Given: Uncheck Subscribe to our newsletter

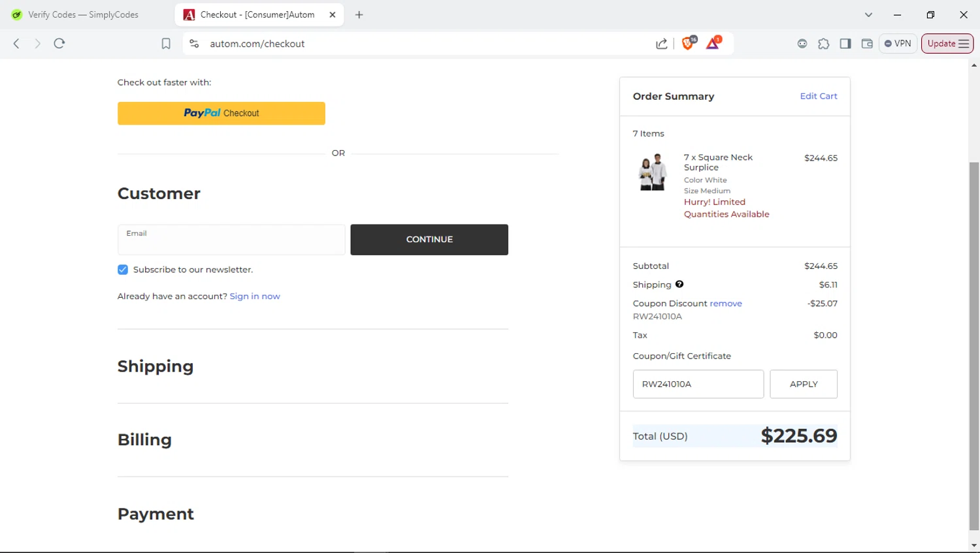Looking at the screenshot, I should 123,270.
